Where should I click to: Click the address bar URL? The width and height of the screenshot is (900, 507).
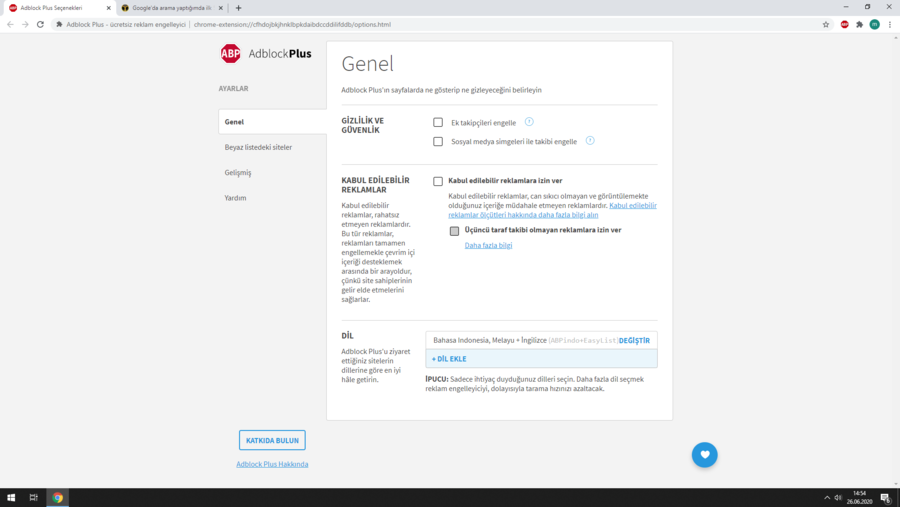[x=292, y=25]
